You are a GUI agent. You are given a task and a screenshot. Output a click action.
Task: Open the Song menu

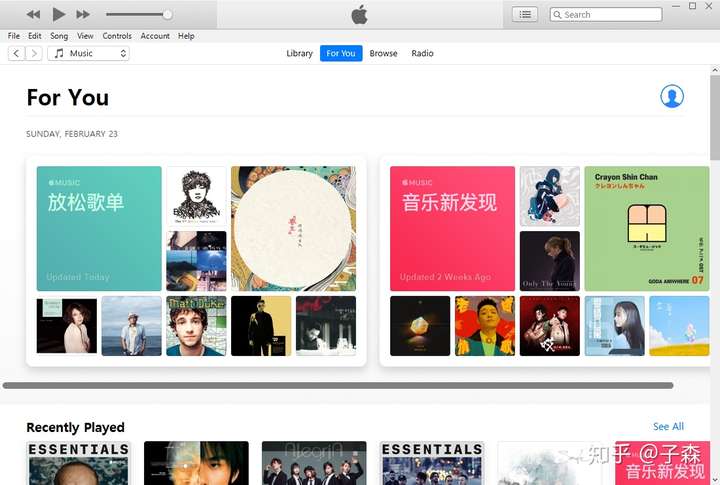(x=59, y=36)
